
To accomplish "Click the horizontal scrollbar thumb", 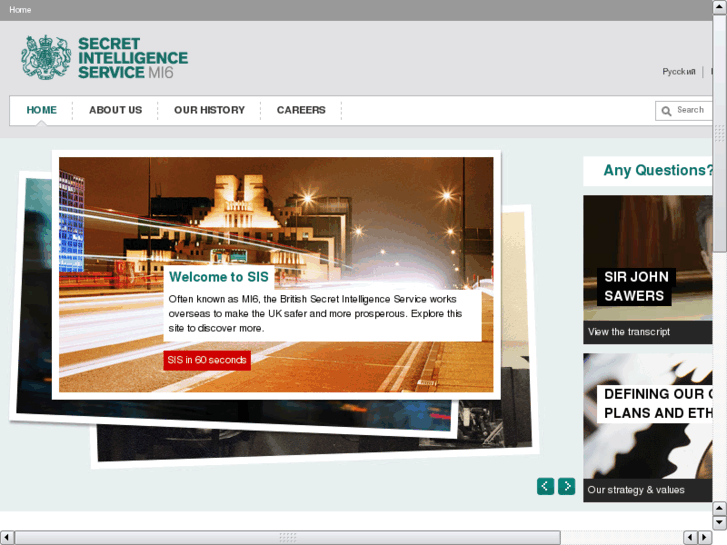I will coord(287,537).
